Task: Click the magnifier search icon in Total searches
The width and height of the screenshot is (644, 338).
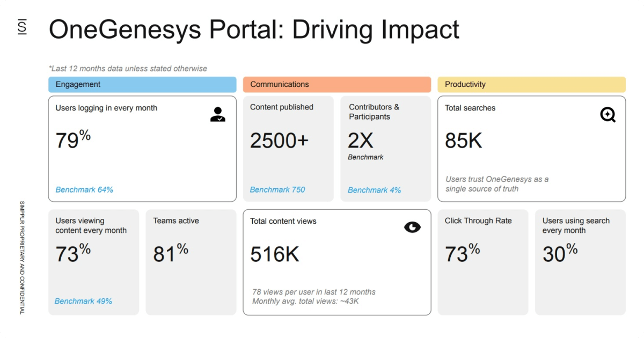Action: [x=608, y=114]
